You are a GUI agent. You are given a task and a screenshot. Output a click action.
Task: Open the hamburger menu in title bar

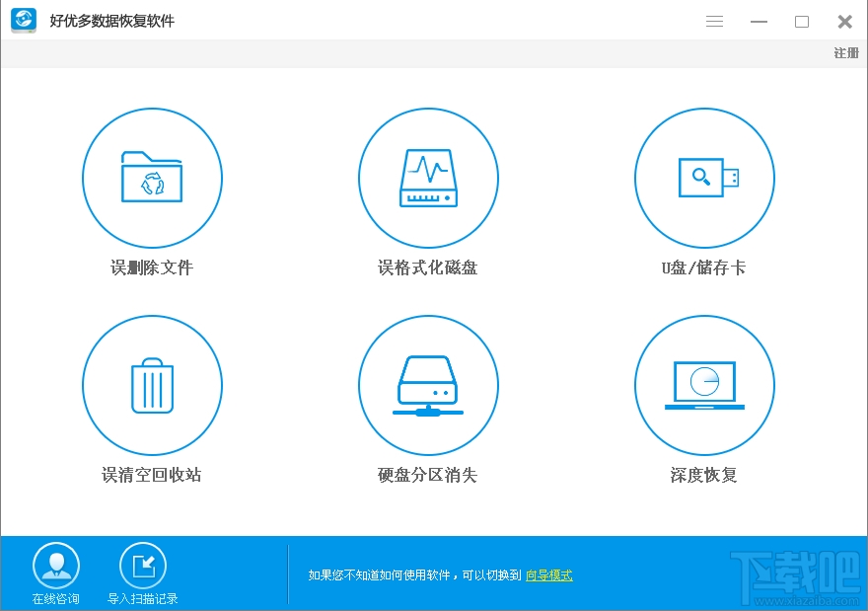[x=715, y=22]
